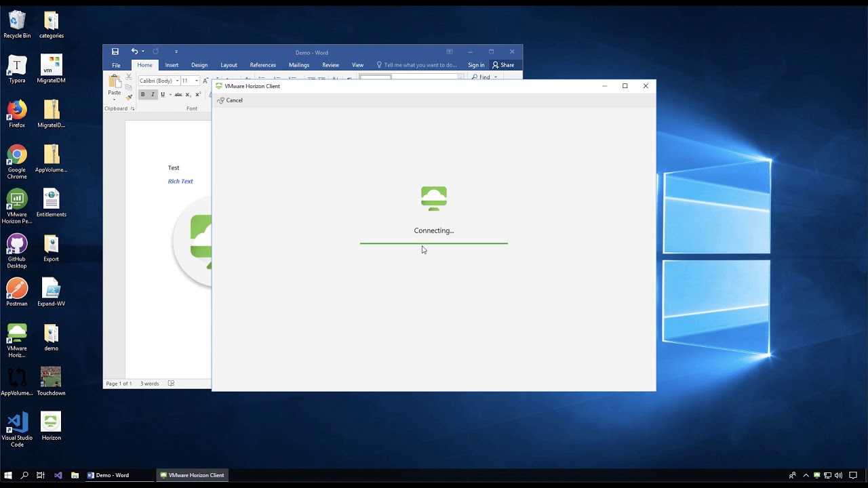Click the Connecting progress bar
The image size is (868, 488).
433,243
